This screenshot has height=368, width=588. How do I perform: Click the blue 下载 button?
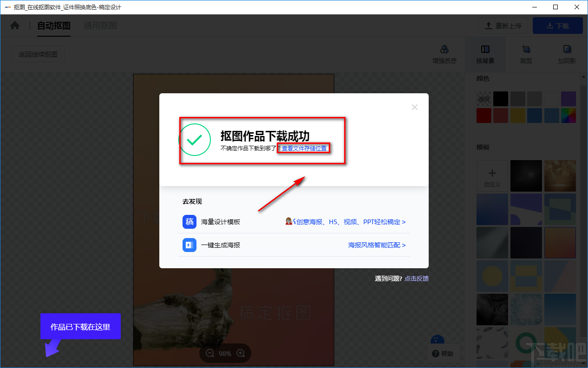click(x=558, y=26)
